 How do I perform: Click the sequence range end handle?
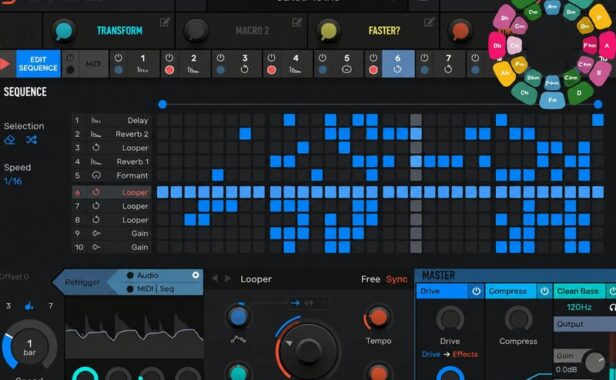pyautogui.click(x=598, y=104)
